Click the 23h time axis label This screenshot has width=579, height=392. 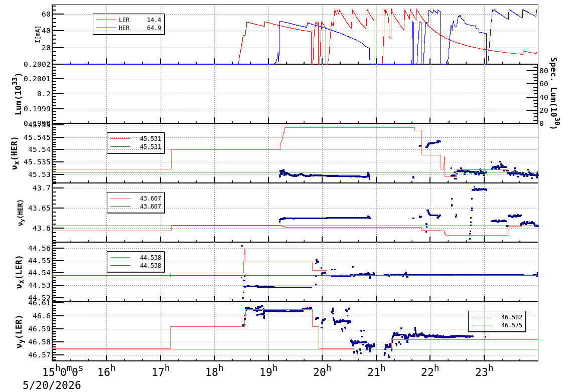tap(484, 370)
